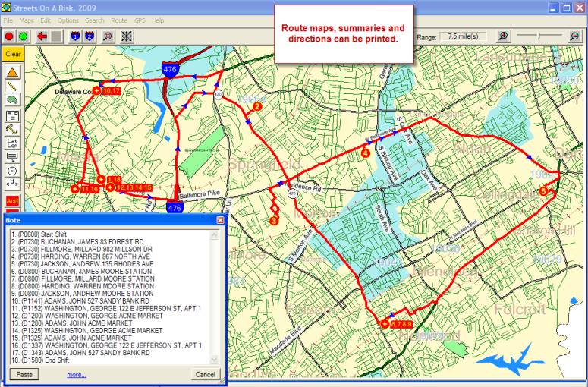Click the gray square toolbar button
This screenshot has width=588, height=387.
[x=56, y=36]
